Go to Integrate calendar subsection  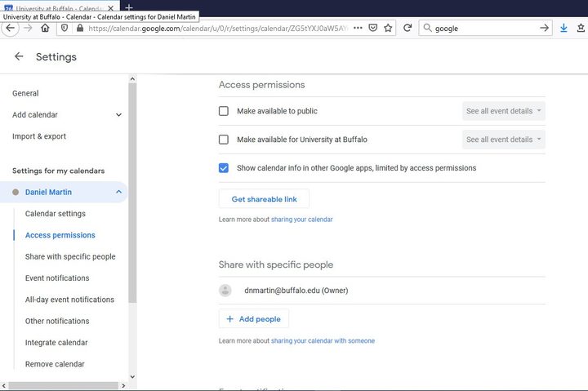click(56, 343)
